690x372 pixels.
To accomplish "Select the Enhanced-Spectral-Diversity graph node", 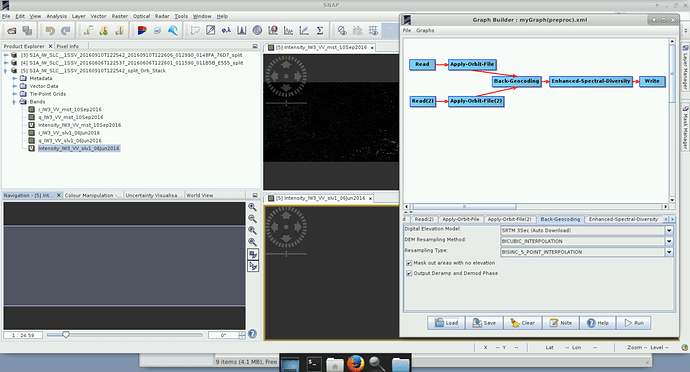I will click(x=591, y=81).
